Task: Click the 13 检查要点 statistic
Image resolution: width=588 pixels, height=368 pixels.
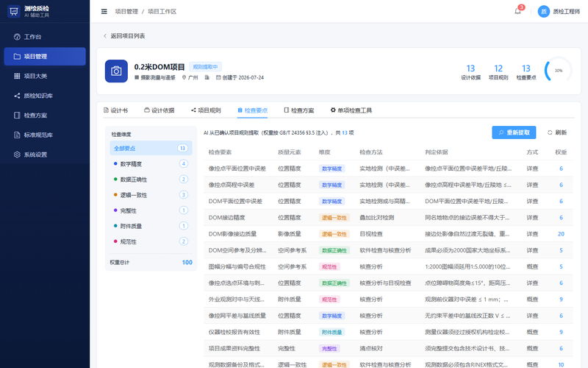Action: 526,71
